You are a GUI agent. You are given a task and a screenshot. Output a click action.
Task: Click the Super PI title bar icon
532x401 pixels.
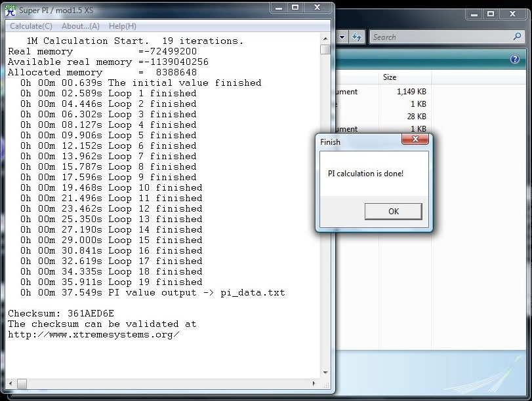pos(10,10)
